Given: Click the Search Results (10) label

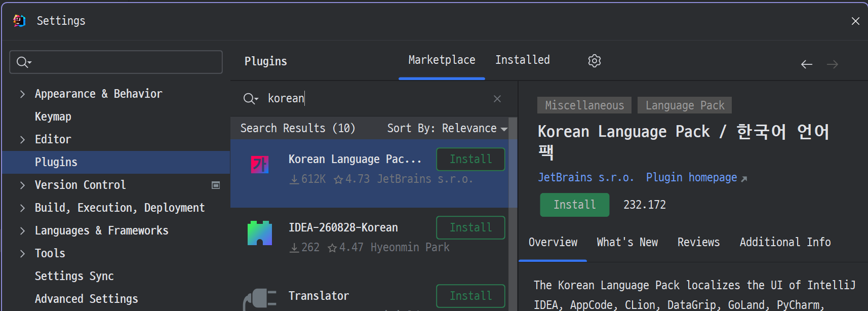Looking at the screenshot, I should tap(298, 129).
